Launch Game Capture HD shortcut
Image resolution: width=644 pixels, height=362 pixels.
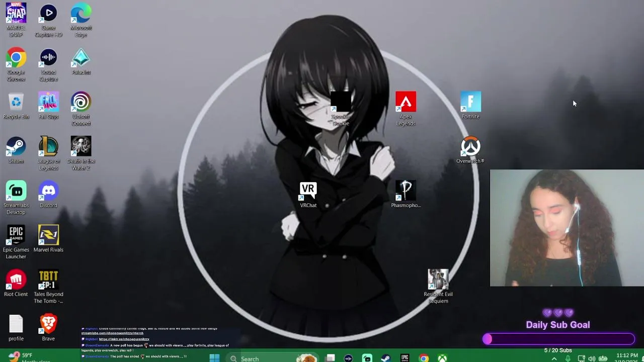(48, 19)
